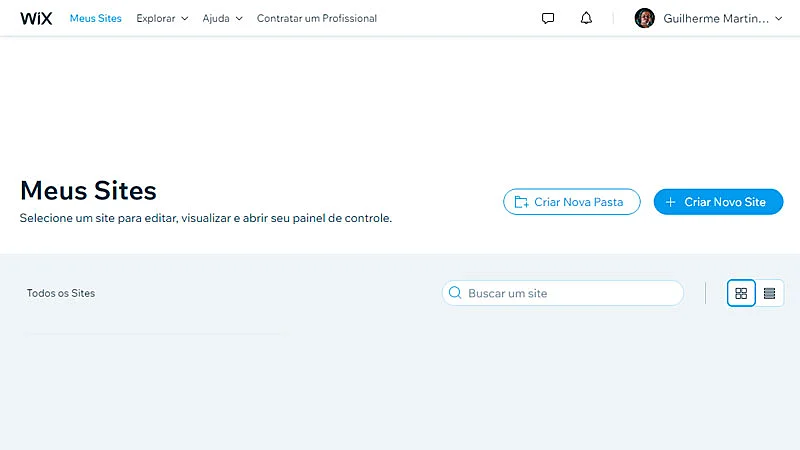Click the Criar Nova Pasta button

571,202
